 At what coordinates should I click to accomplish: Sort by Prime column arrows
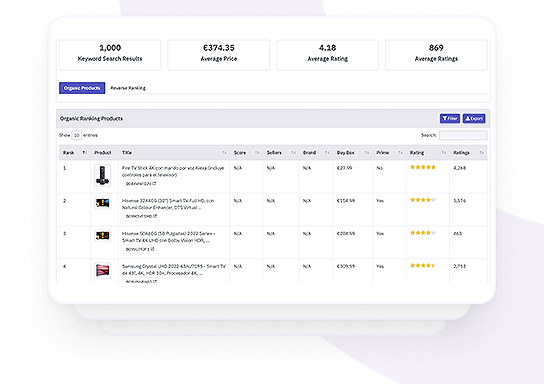click(x=400, y=153)
